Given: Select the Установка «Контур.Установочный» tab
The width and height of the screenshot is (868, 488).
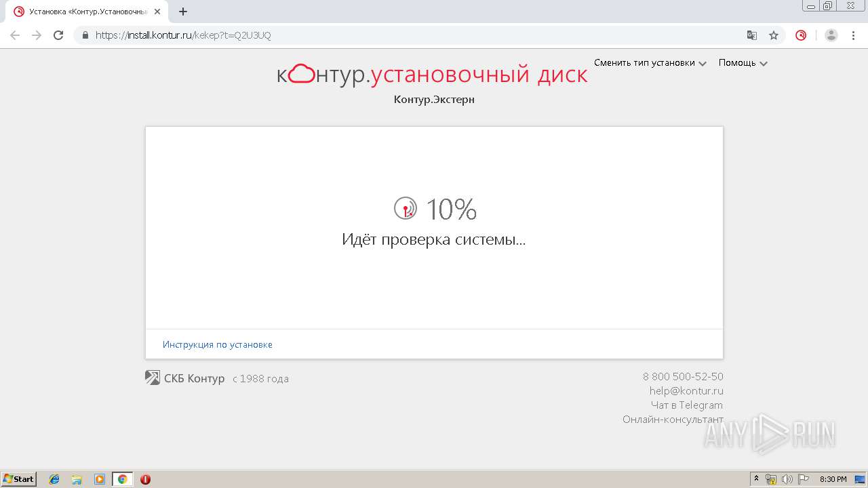Looking at the screenshot, I should pos(88,12).
